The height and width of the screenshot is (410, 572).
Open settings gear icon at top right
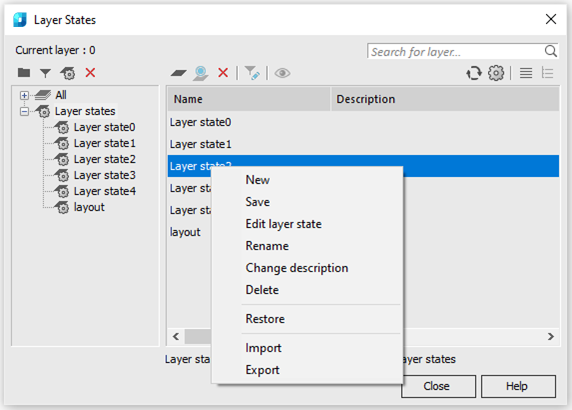coord(496,73)
